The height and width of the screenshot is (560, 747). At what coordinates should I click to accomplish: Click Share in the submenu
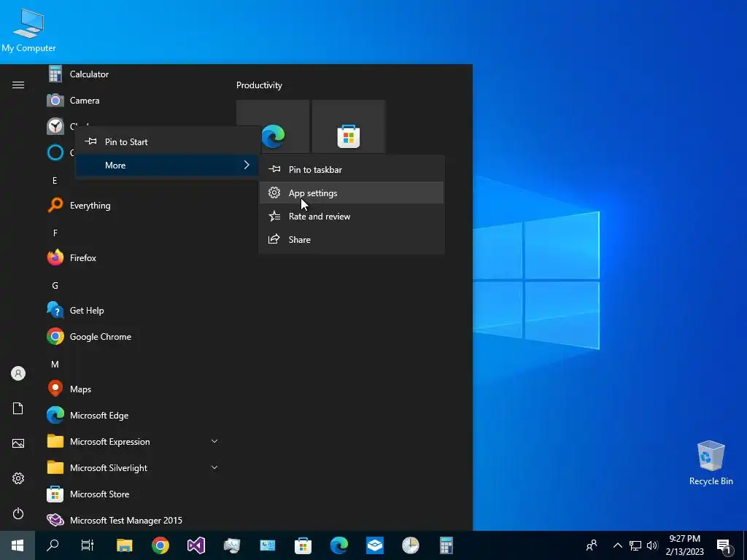(x=352, y=239)
